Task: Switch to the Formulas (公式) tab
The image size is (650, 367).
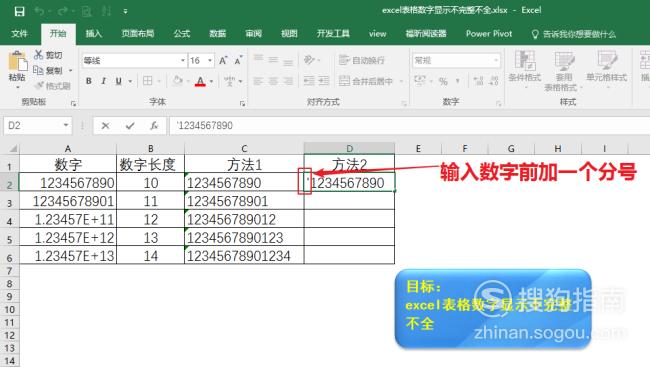Action: 182,34
